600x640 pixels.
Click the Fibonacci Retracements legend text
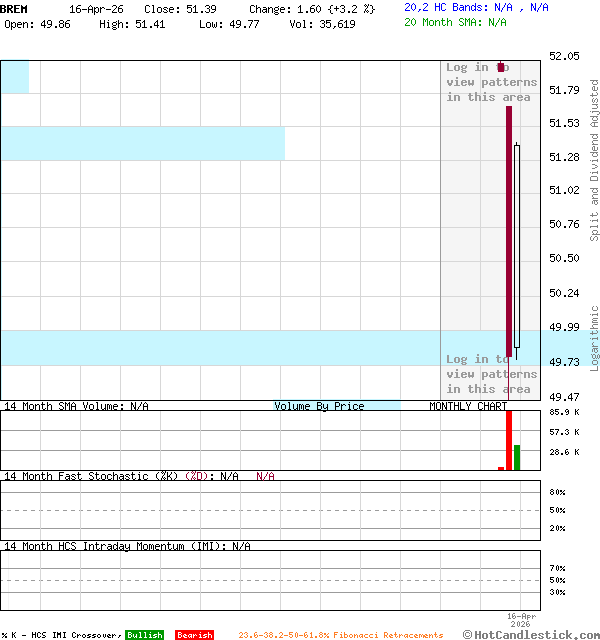(340, 635)
